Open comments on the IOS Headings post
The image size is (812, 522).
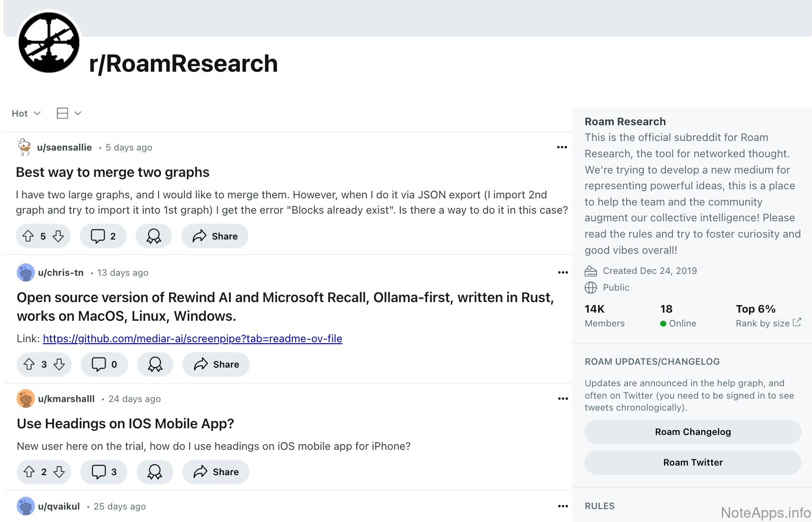pyautogui.click(x=104, y=472)
